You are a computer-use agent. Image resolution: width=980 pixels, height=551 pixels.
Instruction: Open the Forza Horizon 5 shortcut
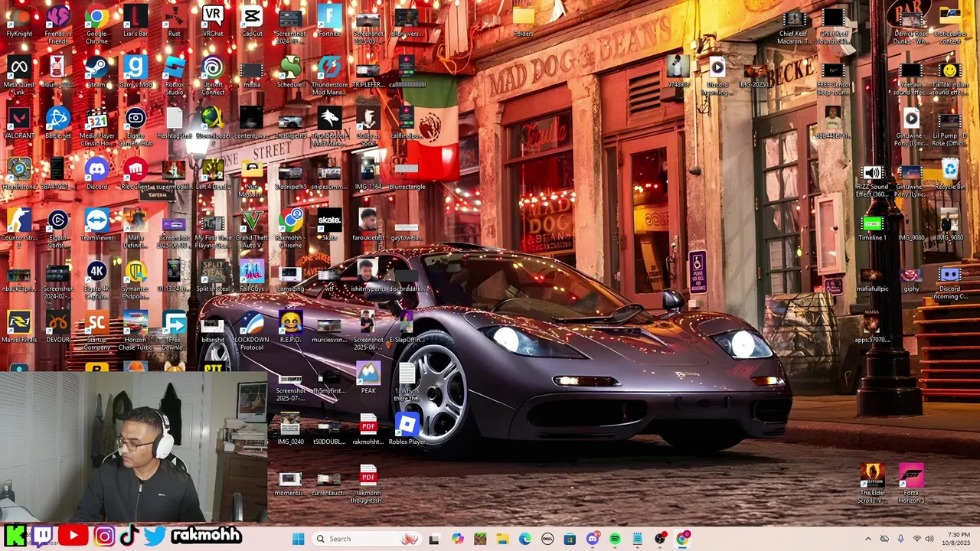911,484
